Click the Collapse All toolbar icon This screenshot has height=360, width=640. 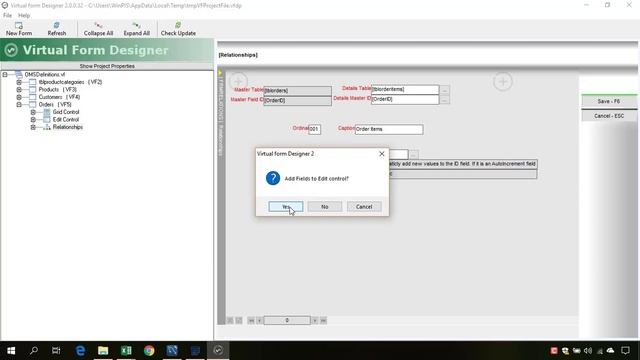pos(98,25)
